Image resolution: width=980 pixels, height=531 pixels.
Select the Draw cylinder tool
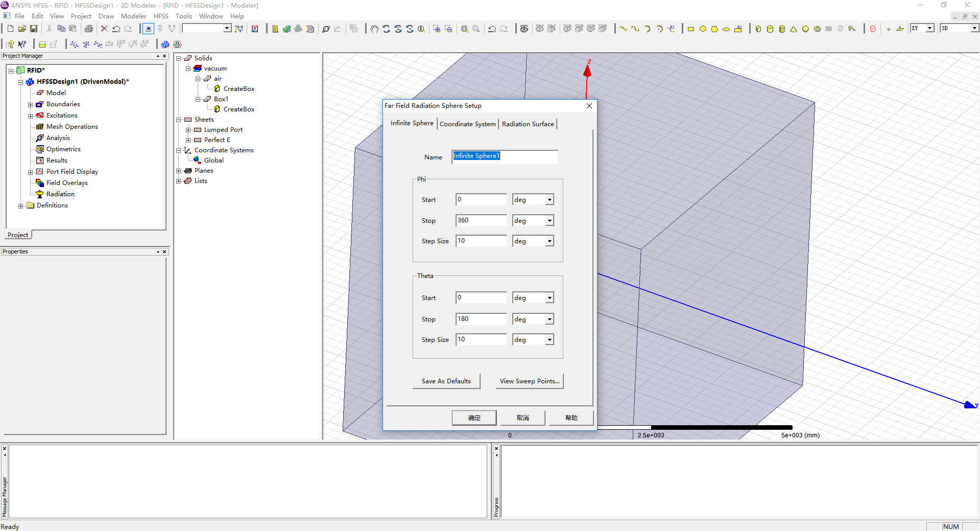tap(770, 29)
